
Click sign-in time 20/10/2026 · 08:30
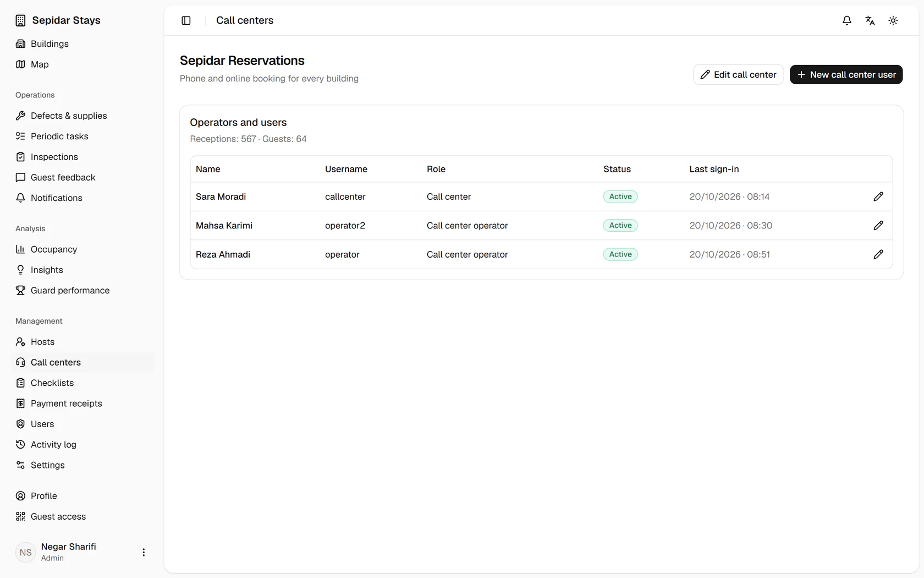tap(730, 225)
